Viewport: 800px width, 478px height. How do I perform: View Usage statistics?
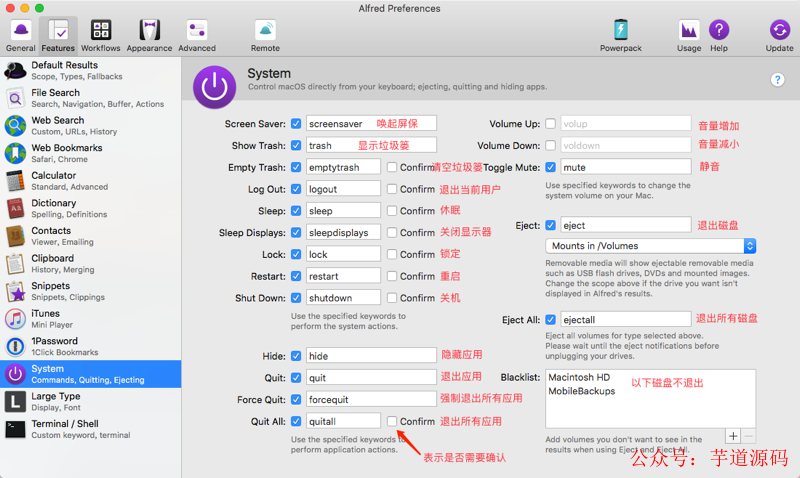pos(689,36)
